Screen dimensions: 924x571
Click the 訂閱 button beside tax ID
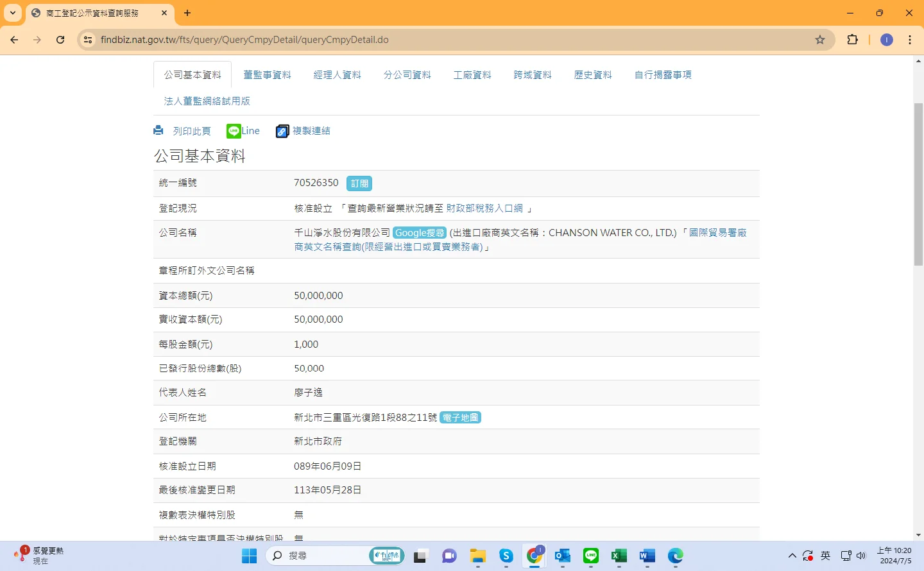pos(359,183)
